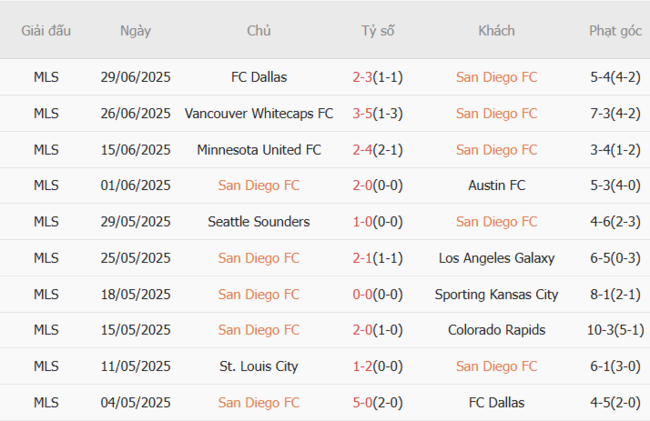This screenshot has height=421, width=650.
Task: Open Seattle Sounders team link
Action: tap(258, 221)
